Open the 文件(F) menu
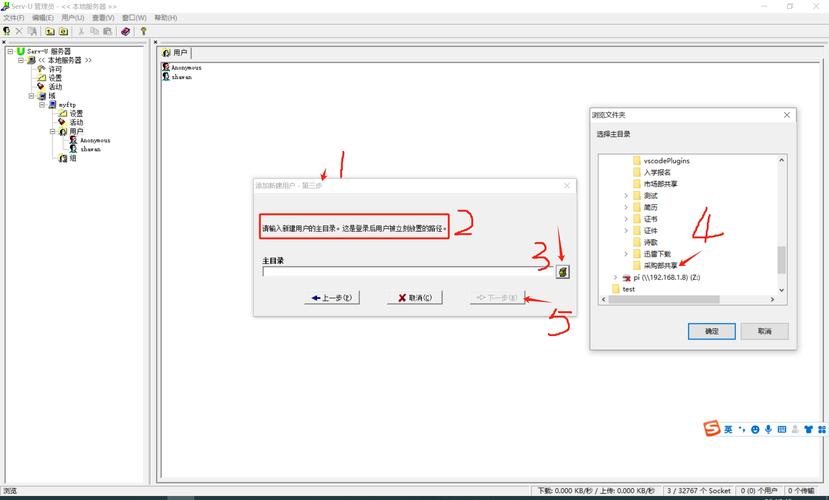Viewport: 829px width, 500px height. tap(14, 18)
